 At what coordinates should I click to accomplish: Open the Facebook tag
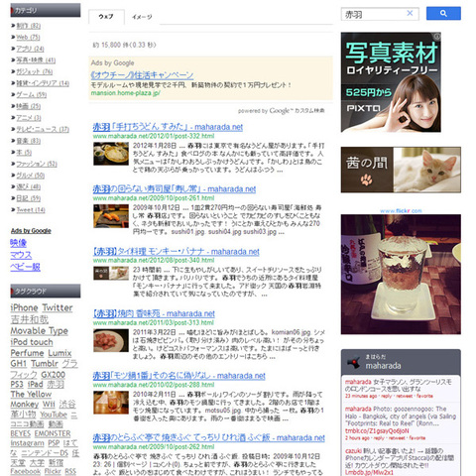[x=26, y=471]
